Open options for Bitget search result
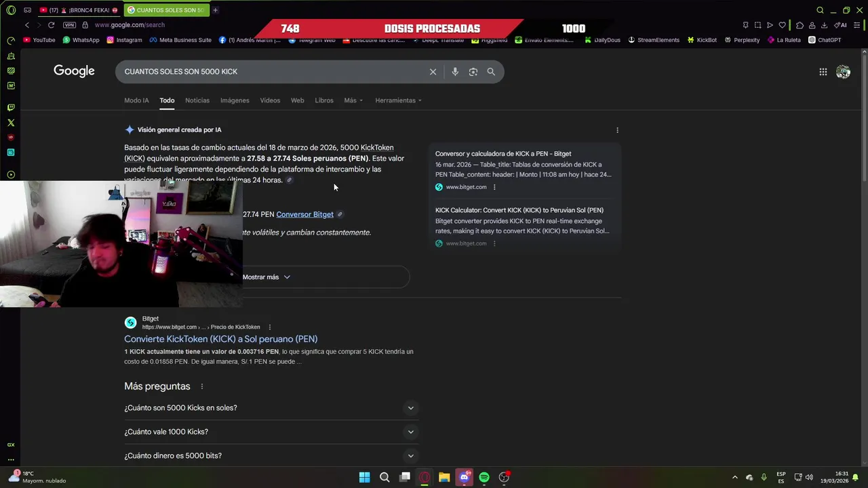This screenshot has height=488, width=868. point(270,327)
